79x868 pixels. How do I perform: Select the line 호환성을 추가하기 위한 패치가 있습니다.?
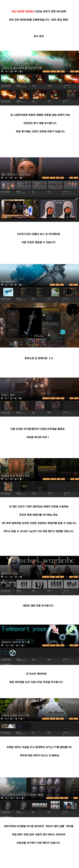click(39, 843)
